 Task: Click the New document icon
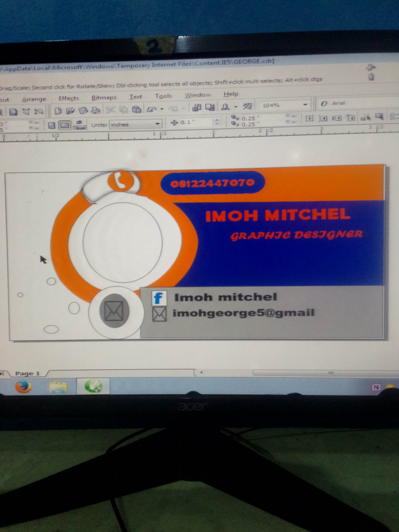(x=58, y=111)
